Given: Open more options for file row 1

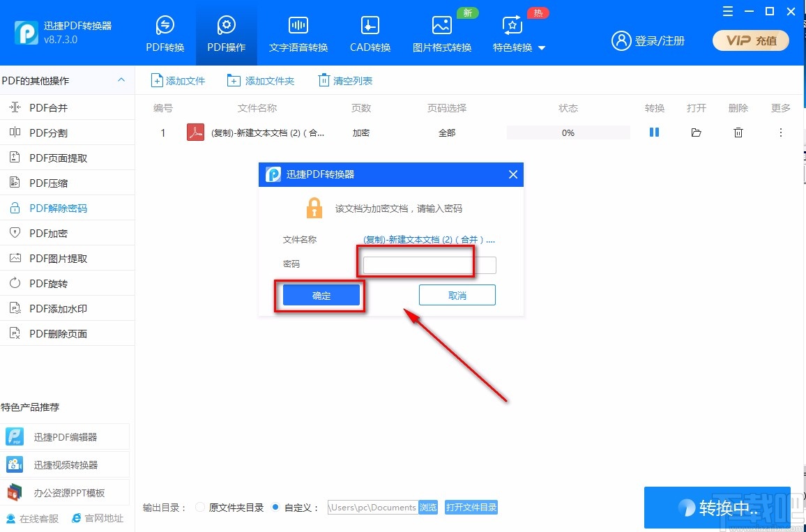Looking at the screenshot, I should 781,132.
